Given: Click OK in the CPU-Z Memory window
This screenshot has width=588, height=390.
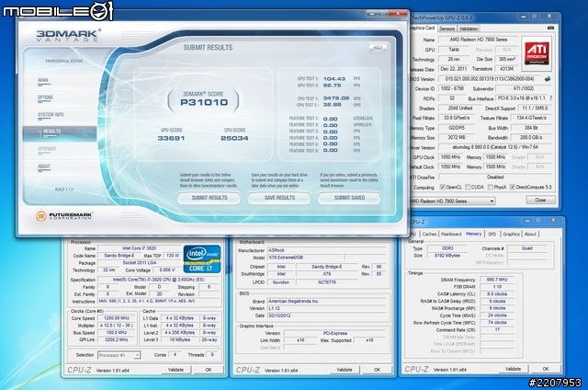Looking at the screenshot, I should tap(546, 369).
